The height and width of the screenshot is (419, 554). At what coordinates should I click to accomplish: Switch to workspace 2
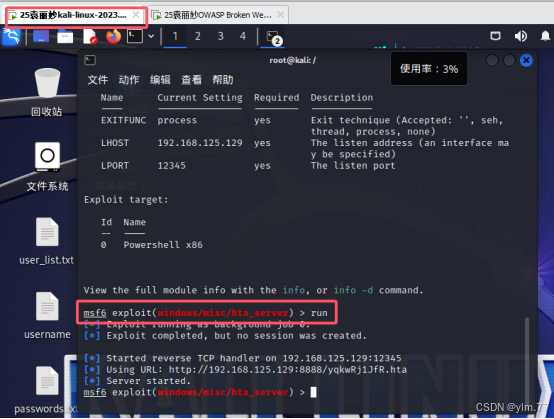click(198, 36)
